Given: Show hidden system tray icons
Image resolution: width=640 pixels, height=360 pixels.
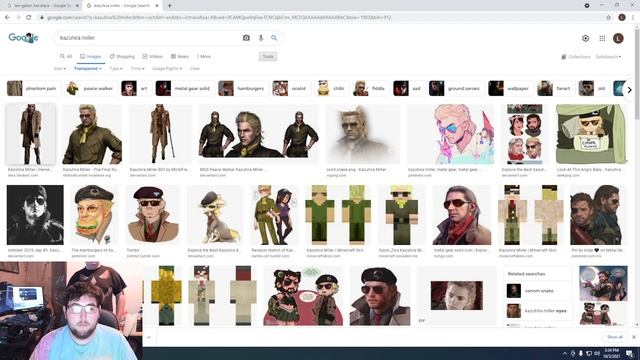Looking at the screenshot, I should coord(565,353).
